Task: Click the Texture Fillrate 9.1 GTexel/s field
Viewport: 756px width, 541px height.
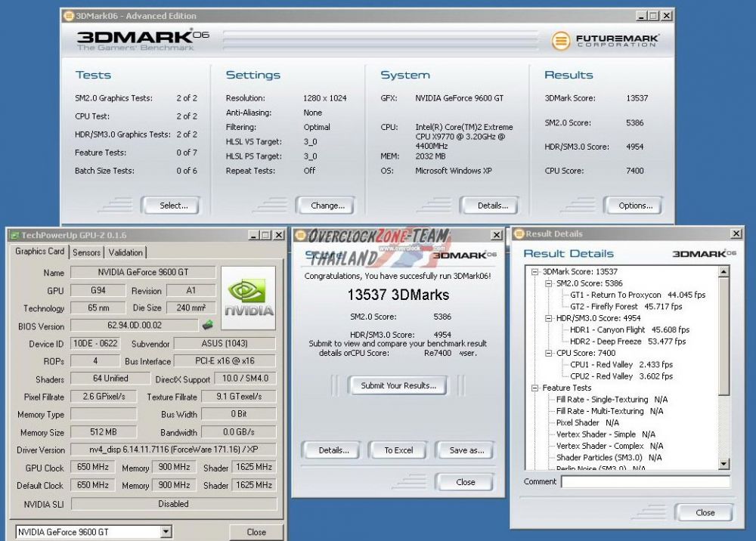Action: click(239, 397)
